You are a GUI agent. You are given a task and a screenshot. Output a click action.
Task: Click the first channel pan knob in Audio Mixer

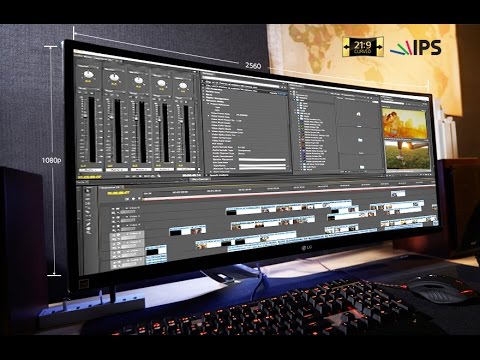click(x=88, y=74)
